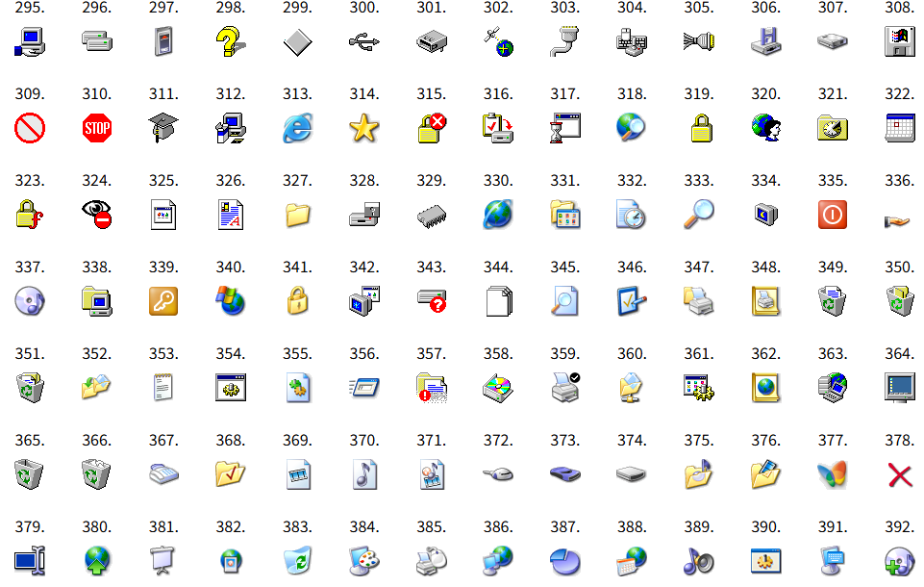The height and width of the screenshot is (587, 924).
Task: Click the music note with speaker icon 389
Action: [699, 560]
